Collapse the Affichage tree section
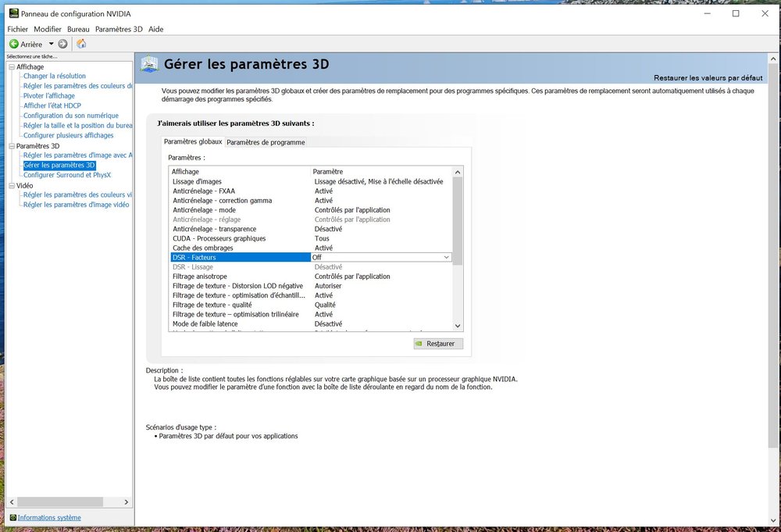 (12, 66)
